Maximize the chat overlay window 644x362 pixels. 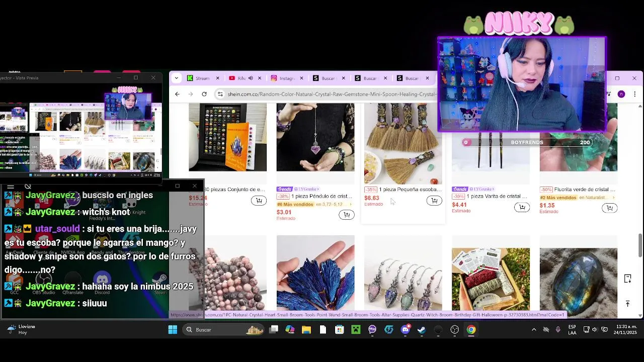click(x=177, y=186)
